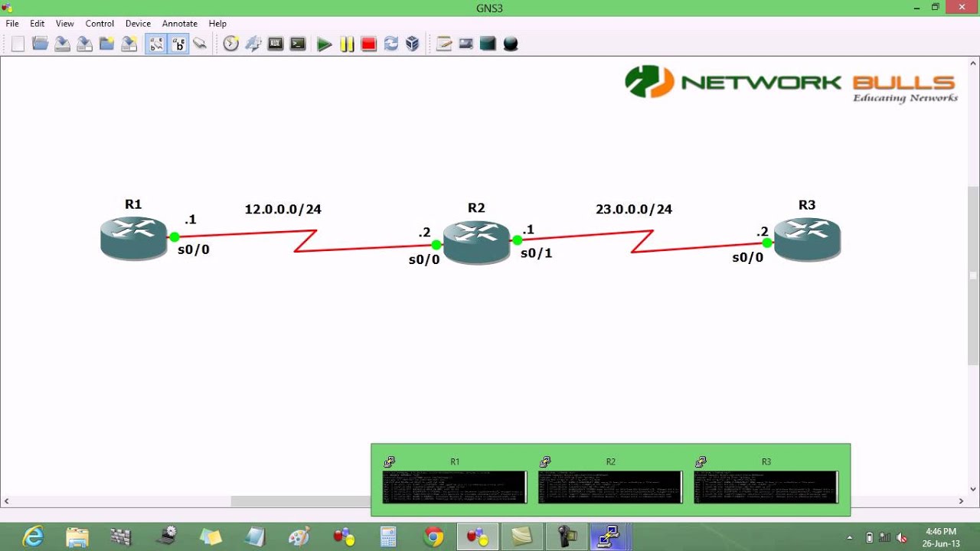Reload all devices
The image size is (980, 551).
pyautogui.click(x=391, y=44)
